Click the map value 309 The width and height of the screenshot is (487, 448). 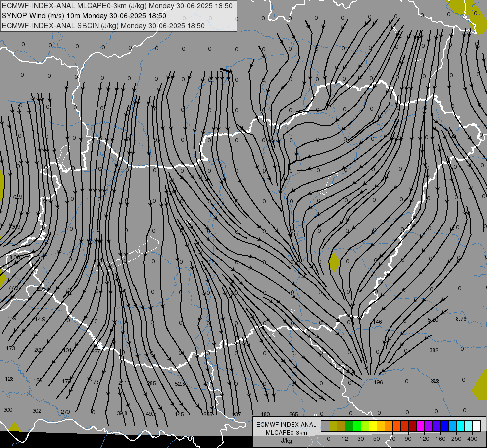coord(16,227)
